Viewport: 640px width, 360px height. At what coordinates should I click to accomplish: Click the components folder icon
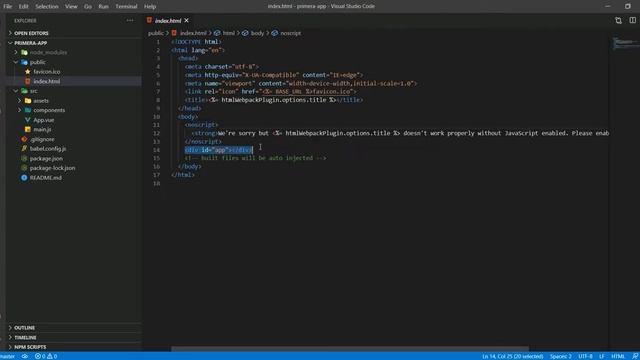coord(28,110)
